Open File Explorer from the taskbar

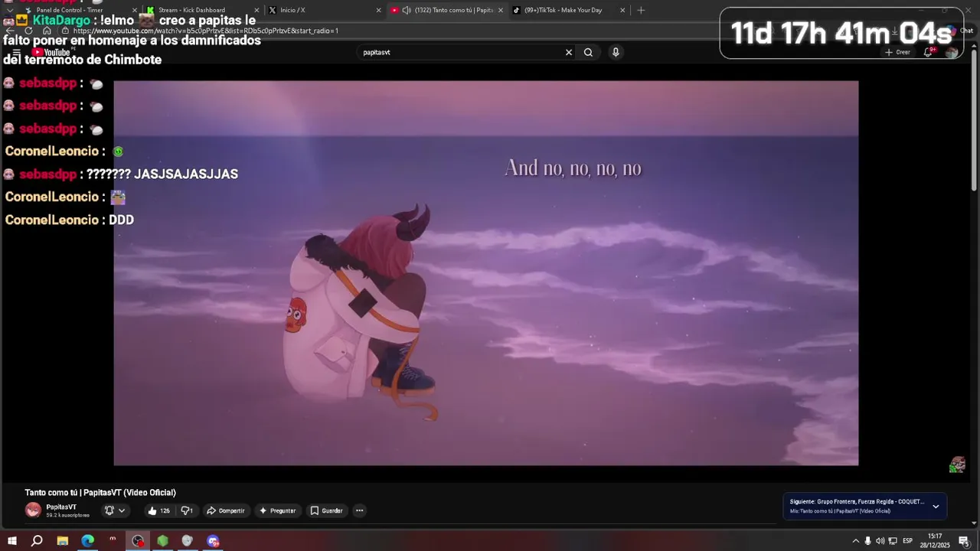click(63, 540)
